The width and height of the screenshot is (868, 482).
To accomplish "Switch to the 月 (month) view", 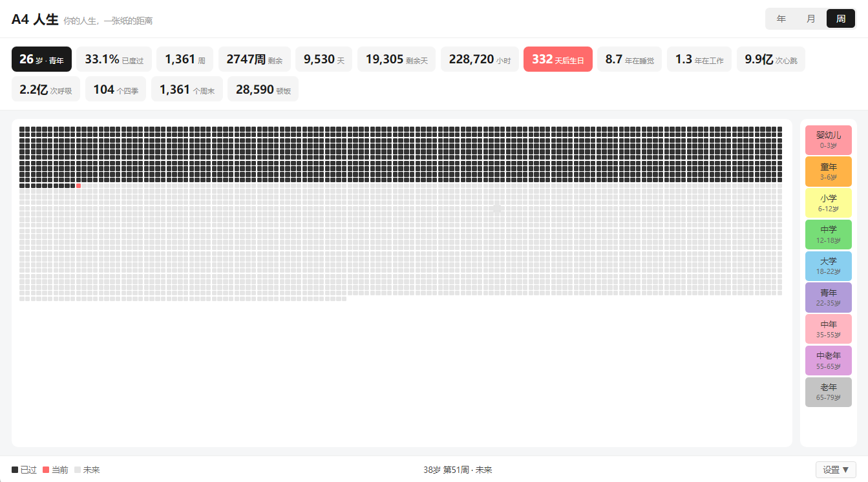I will click(x=811, y=19).
